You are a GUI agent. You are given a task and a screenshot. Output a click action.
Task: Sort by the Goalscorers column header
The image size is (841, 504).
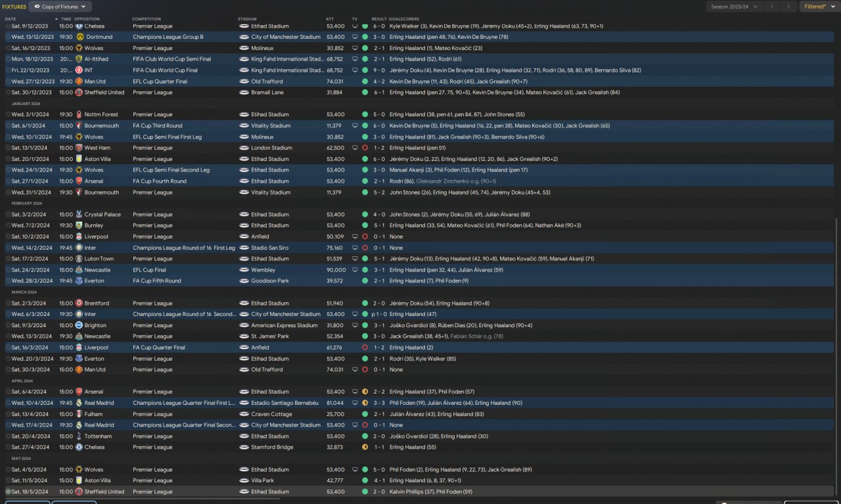pos(404,19)
